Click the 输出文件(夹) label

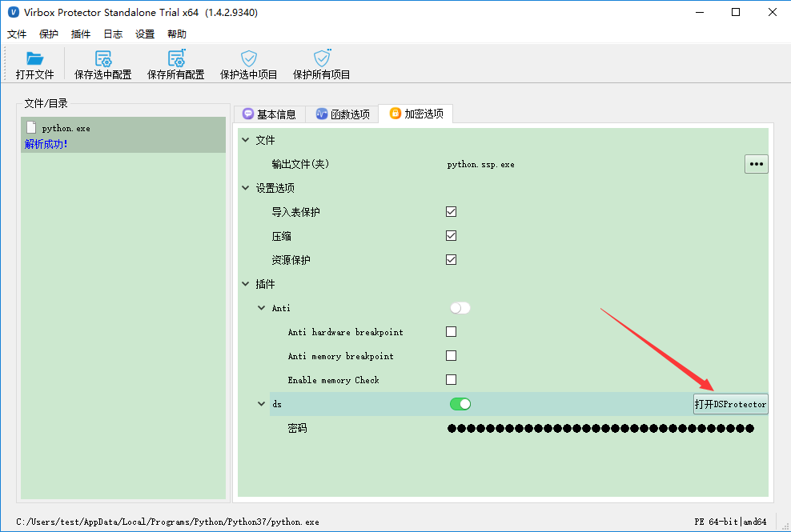pos(300,164)
